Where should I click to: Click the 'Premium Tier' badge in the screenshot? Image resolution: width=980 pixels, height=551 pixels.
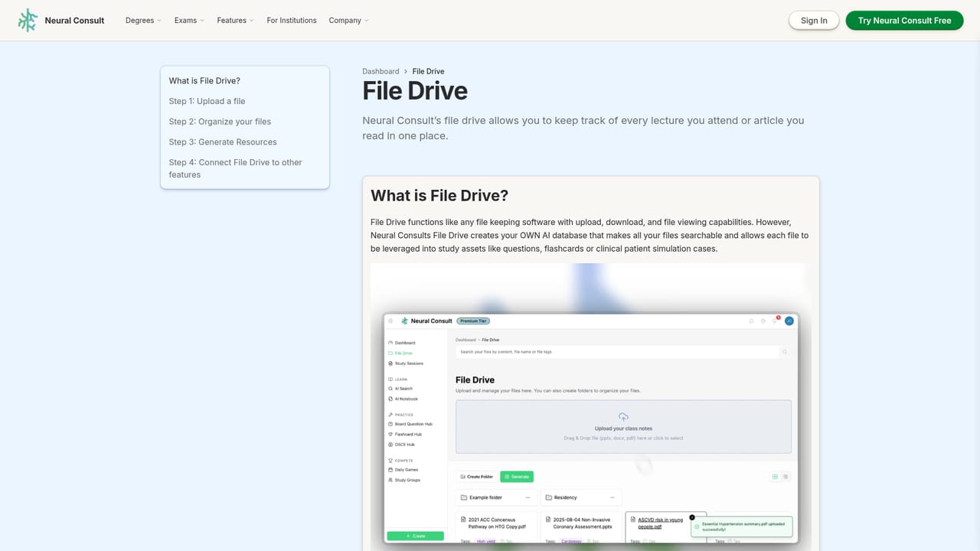tap(473, 321)
